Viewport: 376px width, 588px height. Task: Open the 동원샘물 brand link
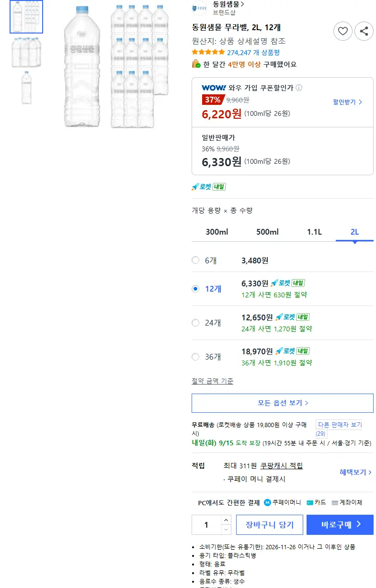coord(228,4)
